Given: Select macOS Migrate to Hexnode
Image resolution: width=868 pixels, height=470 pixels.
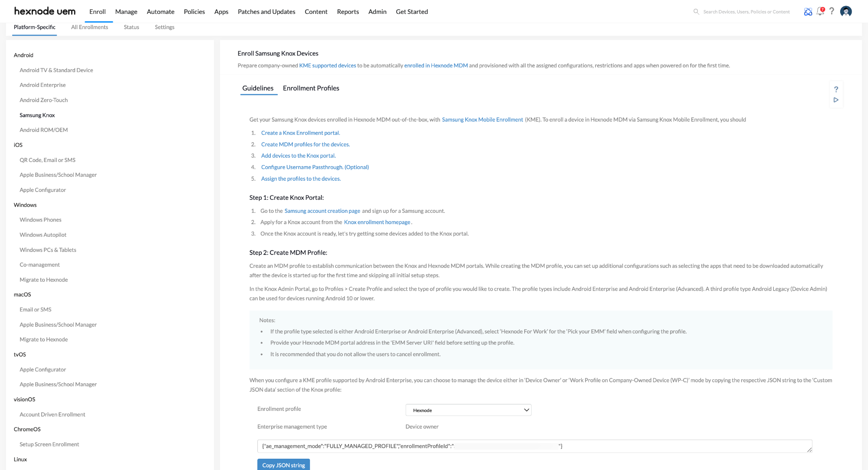Looking at the screenshot, I should click(x=44, y=340).
